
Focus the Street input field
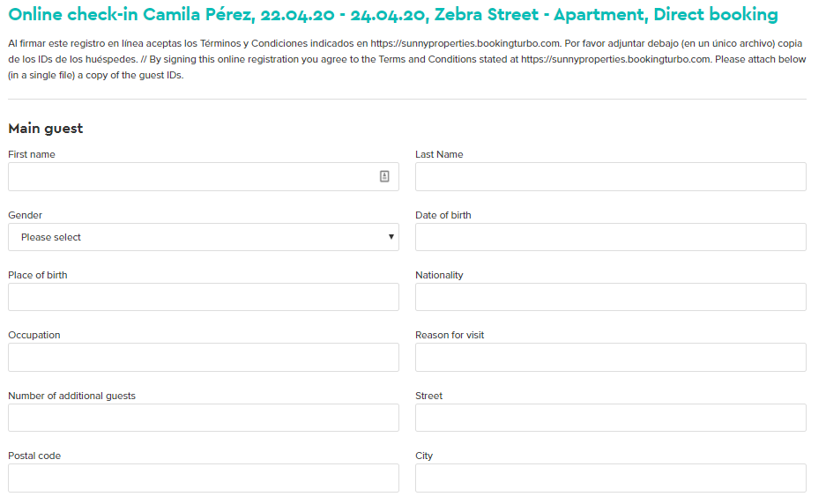pyautogui.click(x=611, y=418)
